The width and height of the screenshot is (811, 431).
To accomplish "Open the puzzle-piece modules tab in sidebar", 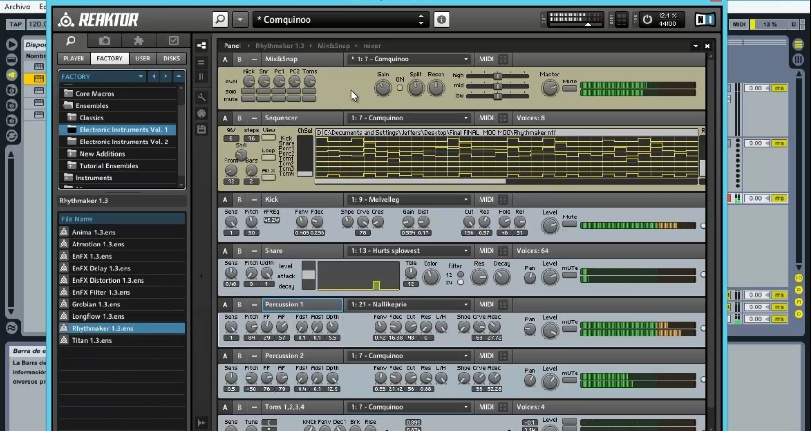I will [139, 40].
